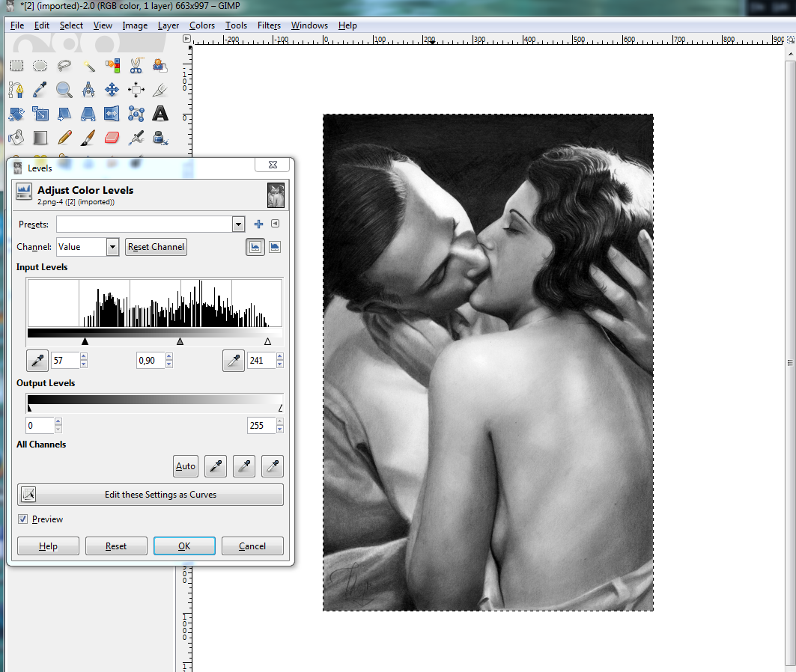This screenshot has height=672, width=796.
Task: Select the Crop tool
Action: [x=160, y=90]
